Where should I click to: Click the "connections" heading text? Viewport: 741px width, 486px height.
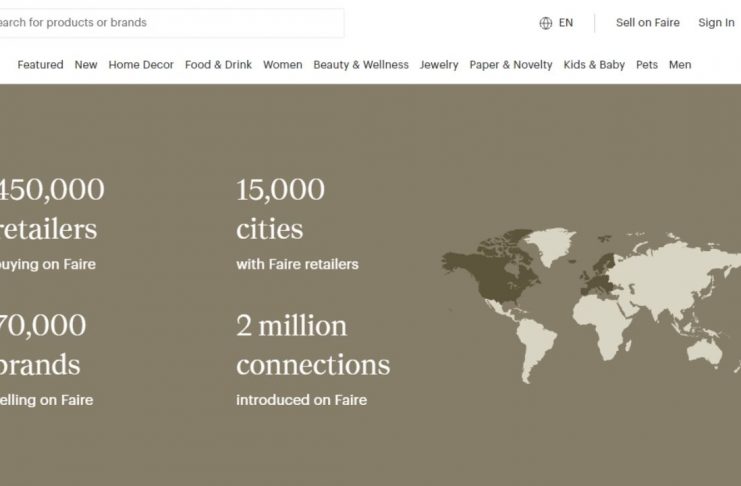313,365
